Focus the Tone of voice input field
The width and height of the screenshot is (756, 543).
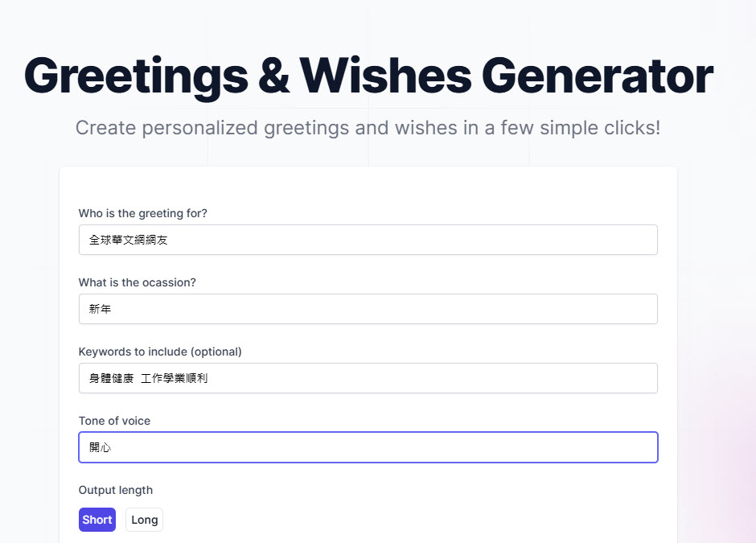368,447
